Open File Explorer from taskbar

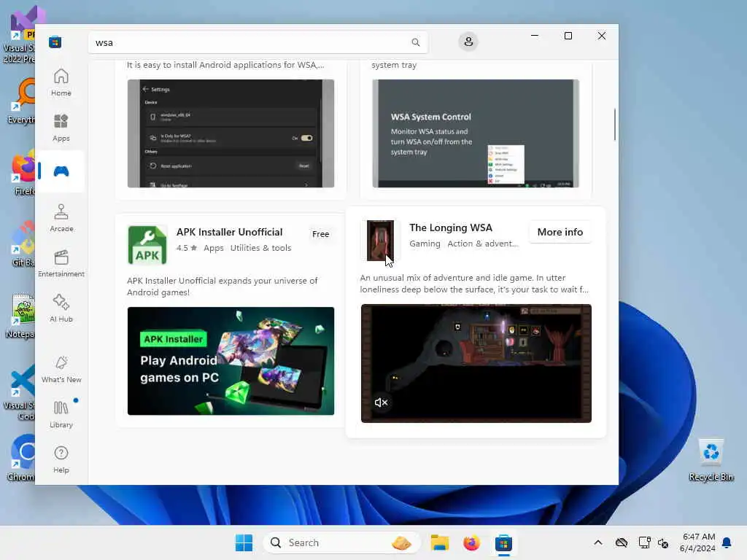click(x=439, y=542)
